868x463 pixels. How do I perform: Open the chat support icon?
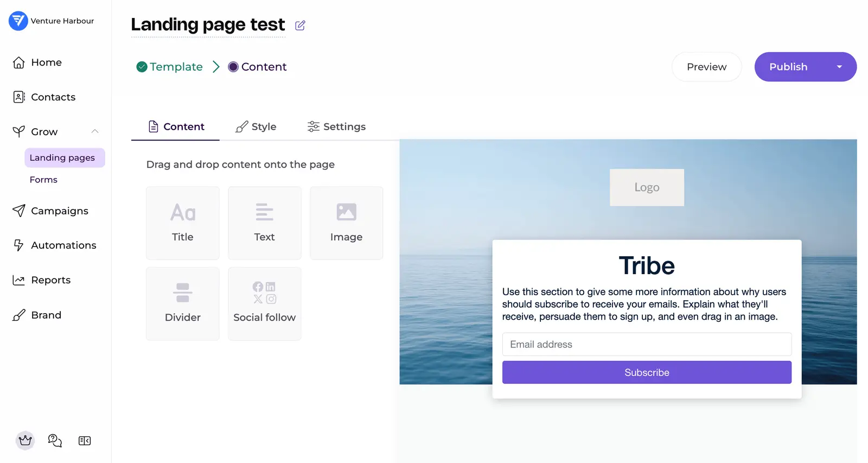coord(55,440)
